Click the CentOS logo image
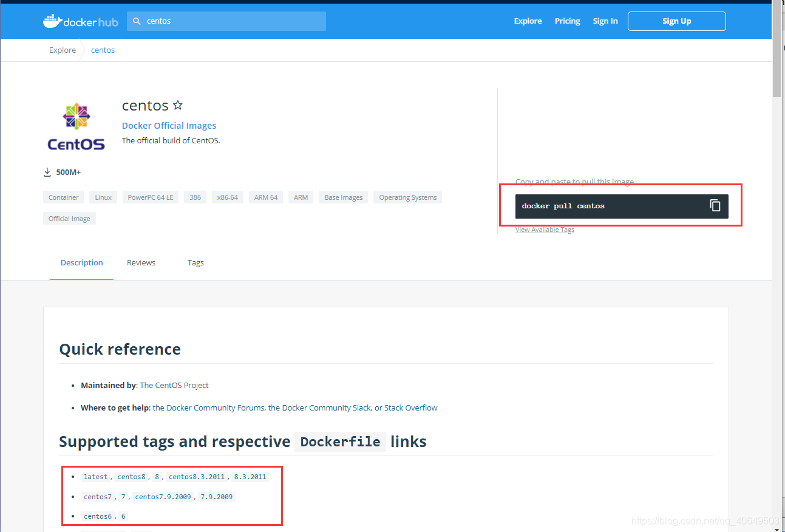The image size is (785, 532). click(x=76, y=126)
